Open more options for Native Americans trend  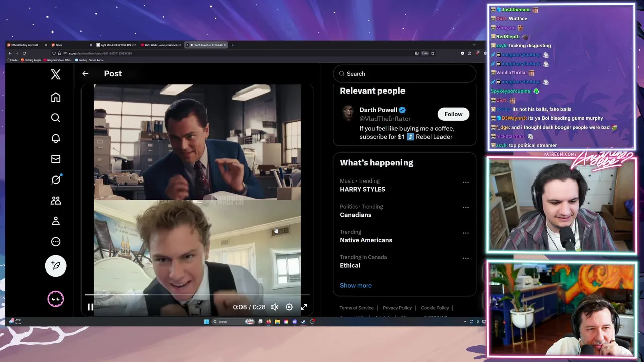point(465,233)
